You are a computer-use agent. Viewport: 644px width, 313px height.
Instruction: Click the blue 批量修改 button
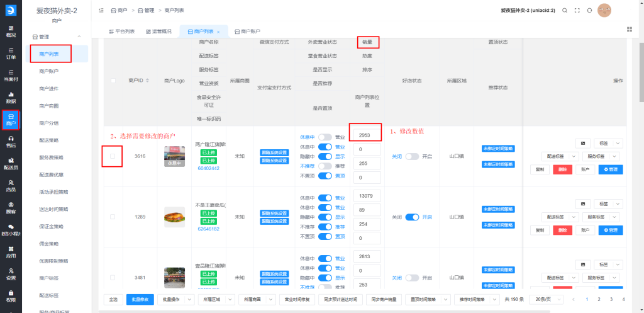[140, 299]
